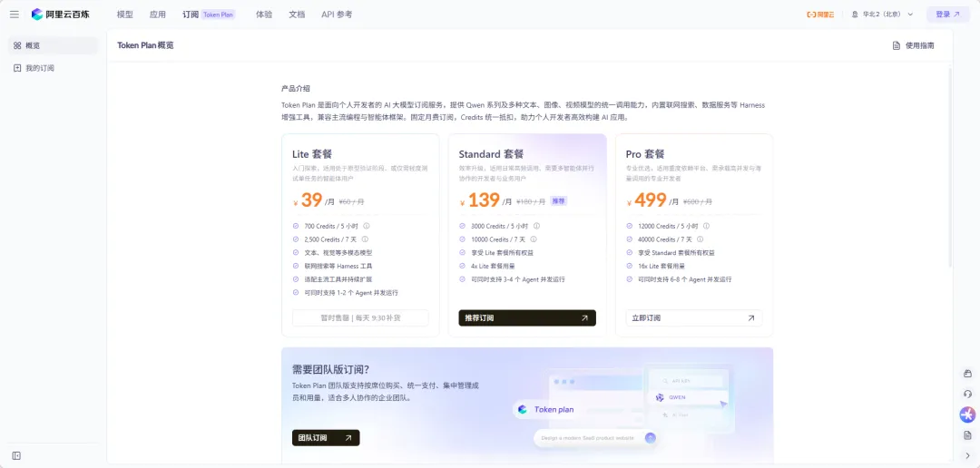Open the 华北2（北京）region dropdown
This screenshot has width=980, height=468.
(x=882, y=15)
